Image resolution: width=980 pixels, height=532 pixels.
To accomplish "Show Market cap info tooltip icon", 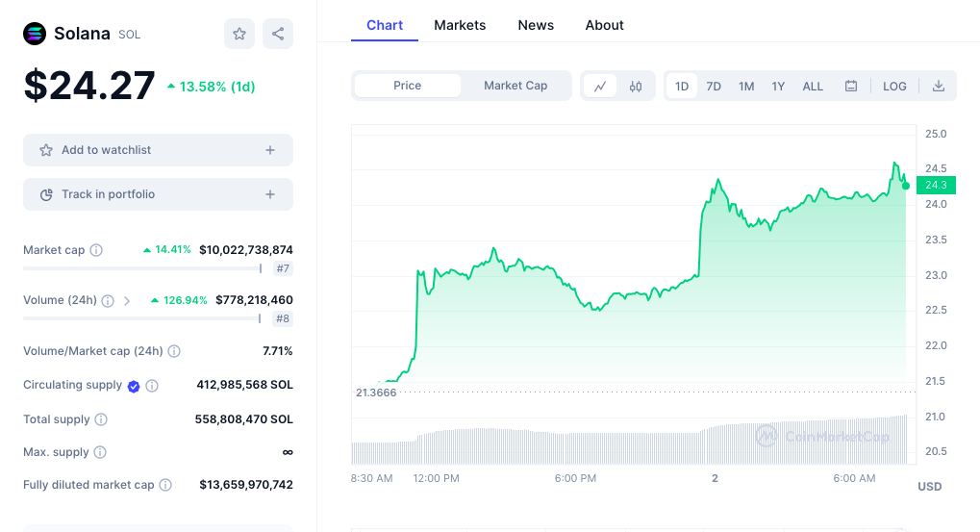I will [96, 250].
